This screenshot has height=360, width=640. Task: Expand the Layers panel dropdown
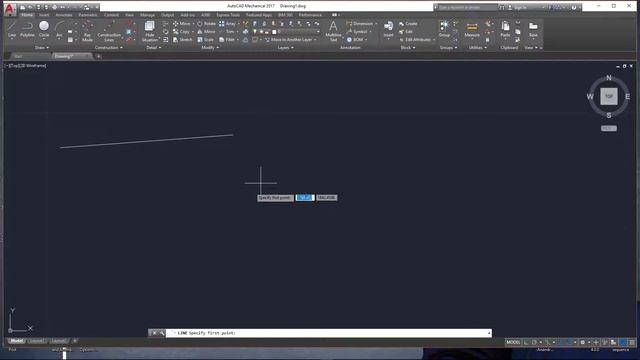point(285,48)
